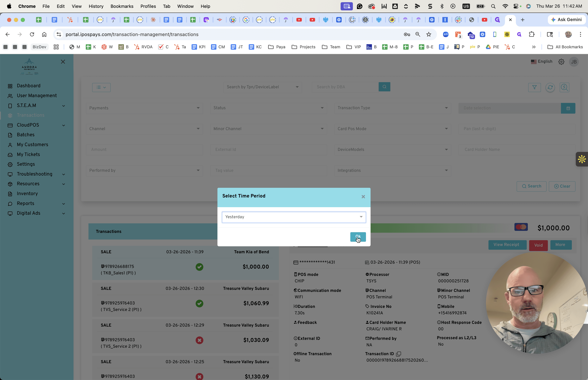Image resolution: width=588 pixels, height=380 pixels.
Task: Click the Pan last 4-digit field
Action: (x=517, y=129)
